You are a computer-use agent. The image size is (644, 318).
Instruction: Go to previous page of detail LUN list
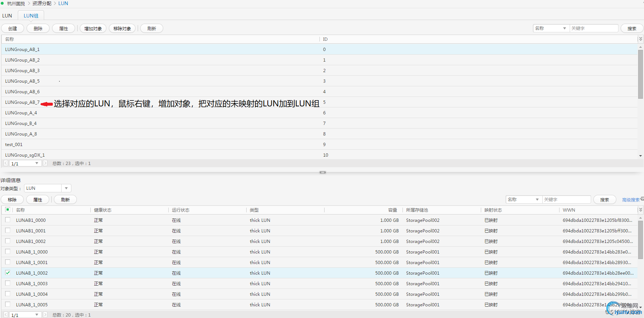pos(6,315)
